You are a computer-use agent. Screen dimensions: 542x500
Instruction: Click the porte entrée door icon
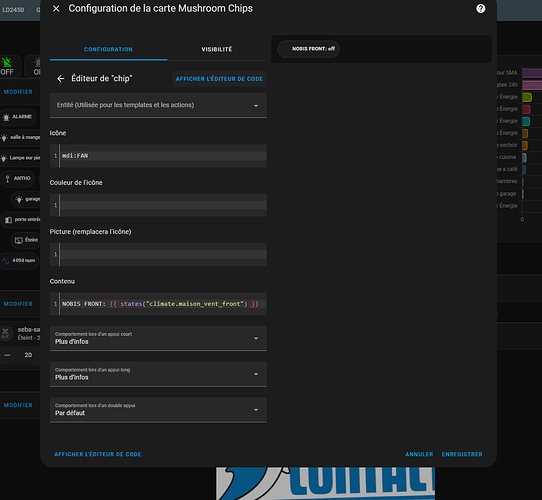(x=8, y=220)
